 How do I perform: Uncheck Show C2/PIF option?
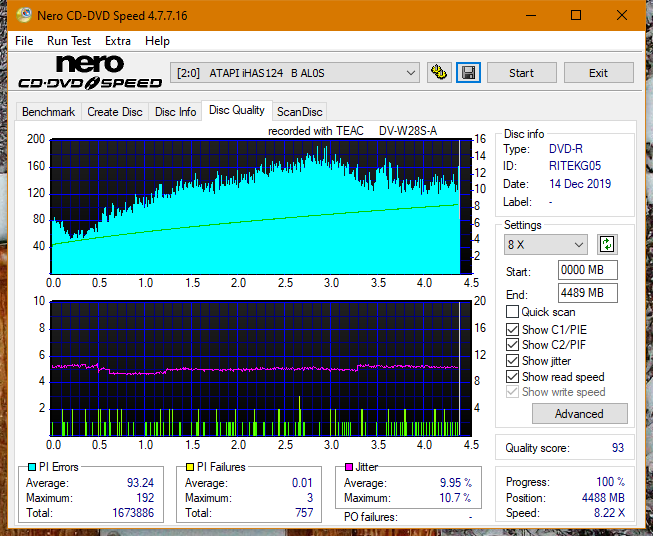pos(512,345)
